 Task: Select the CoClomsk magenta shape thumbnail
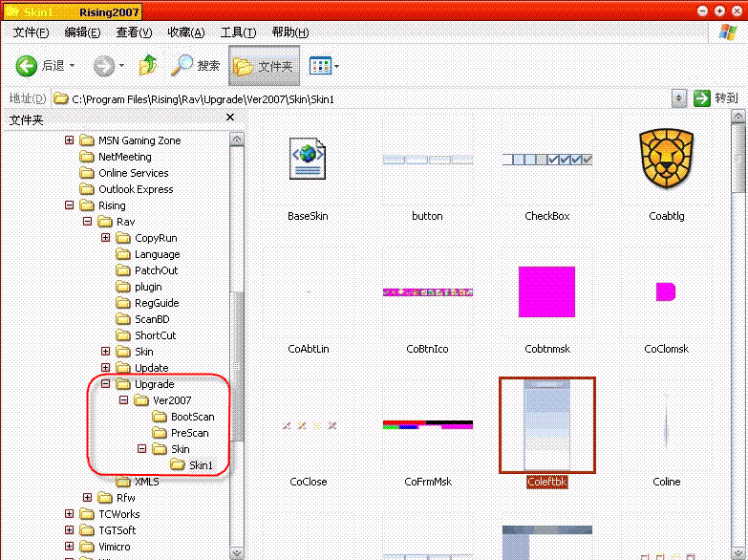(666, 291)
